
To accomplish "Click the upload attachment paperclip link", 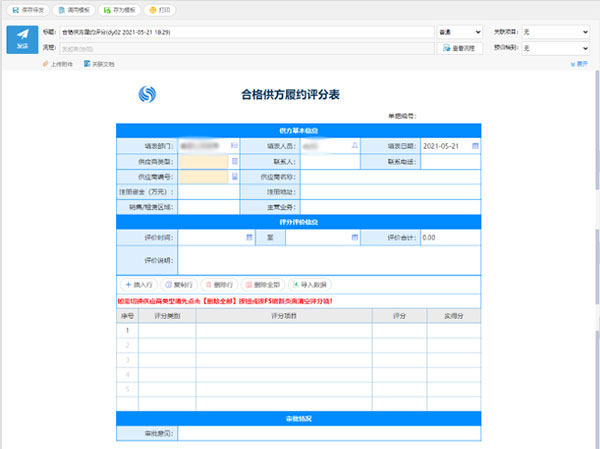I will [x=58, y=64].
